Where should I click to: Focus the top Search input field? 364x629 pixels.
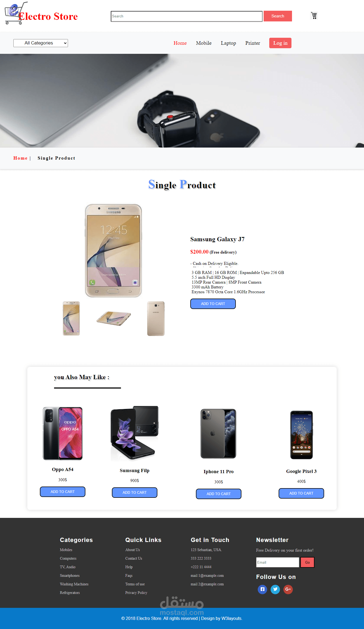pyautogui.click(x=187, y=16)
